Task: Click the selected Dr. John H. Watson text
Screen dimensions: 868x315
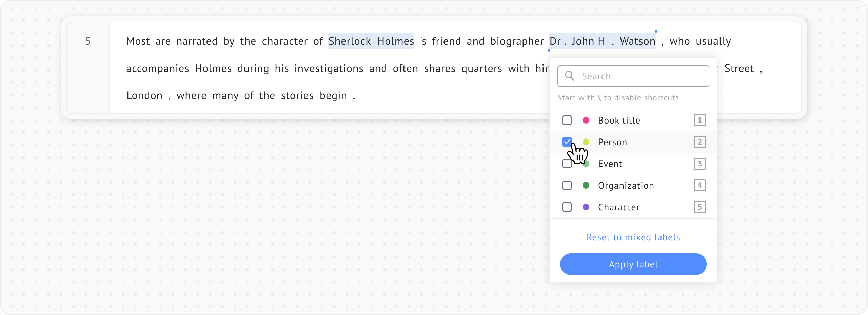Action: point(602,41)
